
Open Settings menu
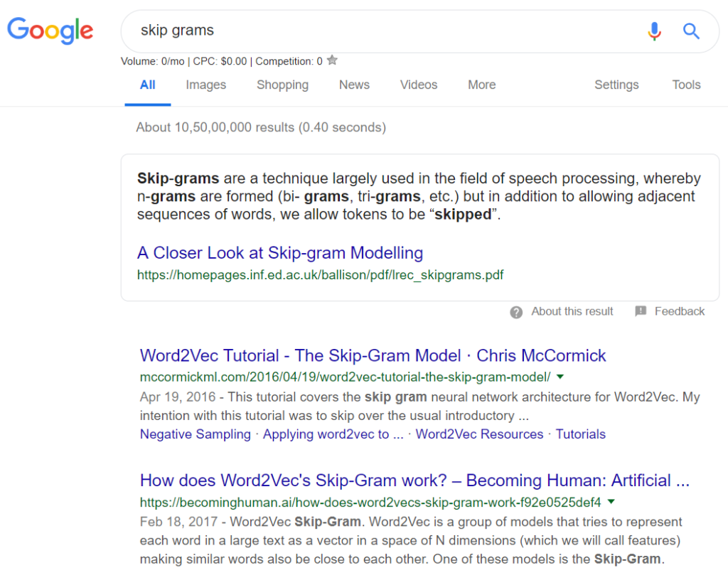616,85
